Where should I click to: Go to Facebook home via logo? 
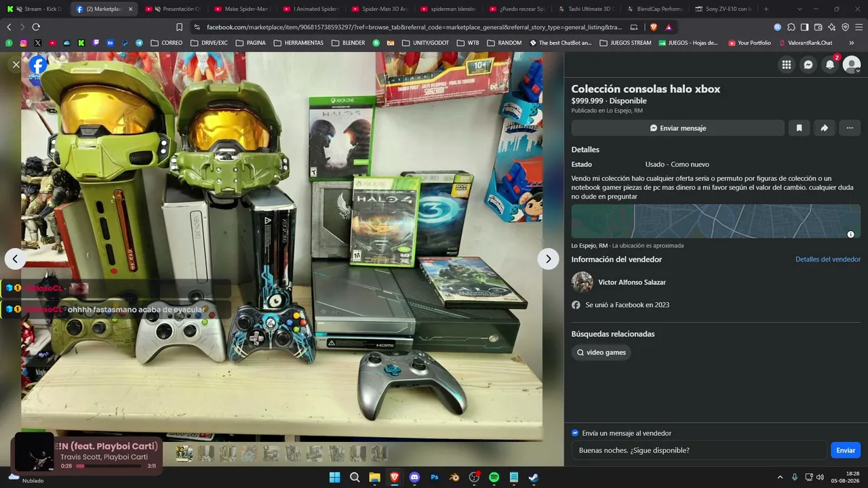tap(38, 65)
